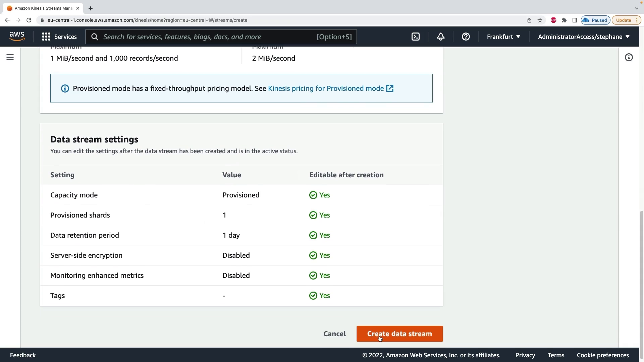Open a new browser tab
The width and height of the screenshot is (644, 362).
[x=90, y=8]
